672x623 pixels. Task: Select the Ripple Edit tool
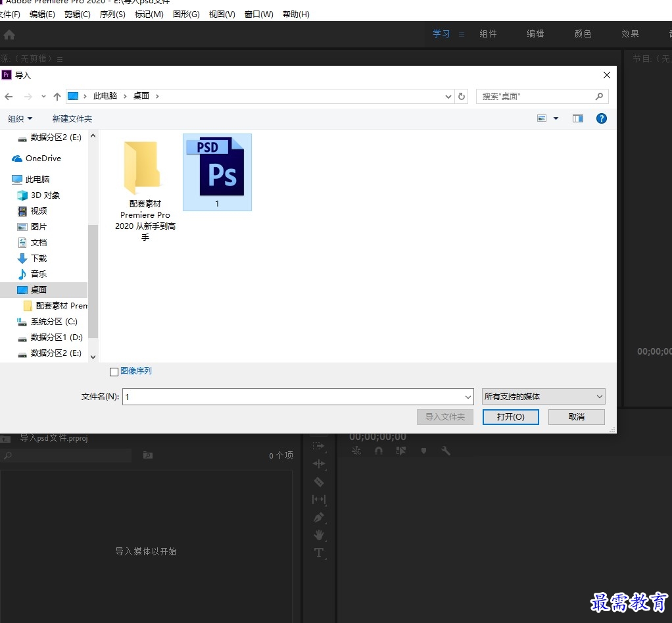[x=319, y=464]
